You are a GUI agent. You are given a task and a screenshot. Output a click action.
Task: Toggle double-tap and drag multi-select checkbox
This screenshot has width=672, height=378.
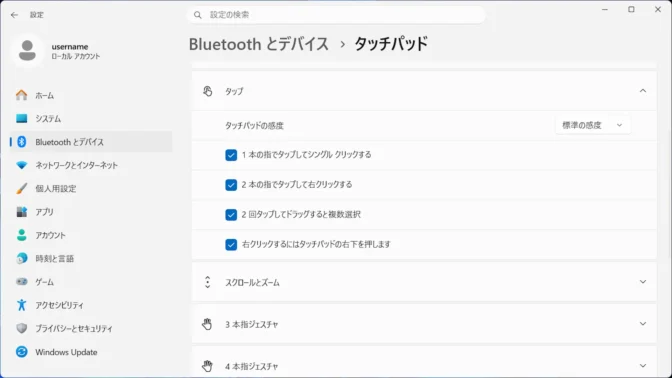click(231, 215)
